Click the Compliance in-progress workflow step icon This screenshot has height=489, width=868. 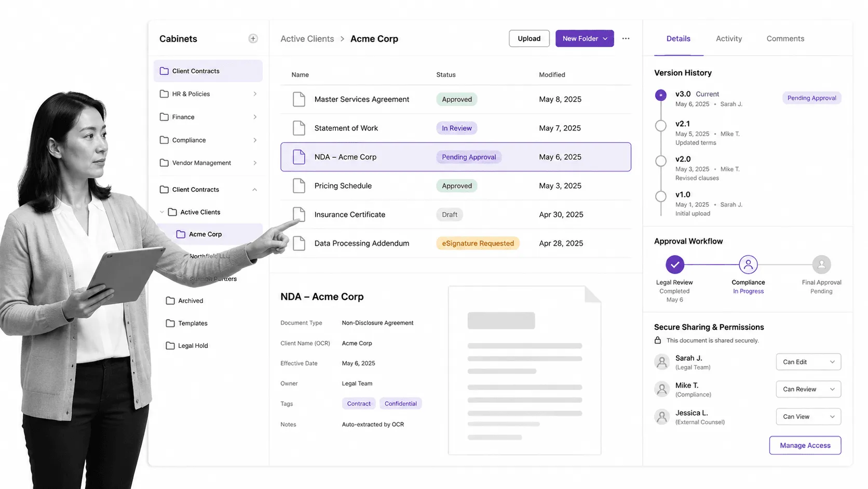point(748,265)
